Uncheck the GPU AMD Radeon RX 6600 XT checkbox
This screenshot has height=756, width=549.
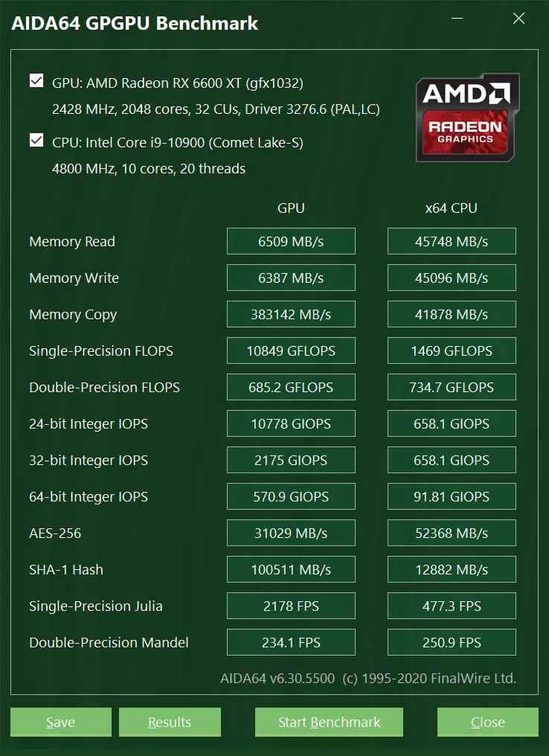(36, 80)
